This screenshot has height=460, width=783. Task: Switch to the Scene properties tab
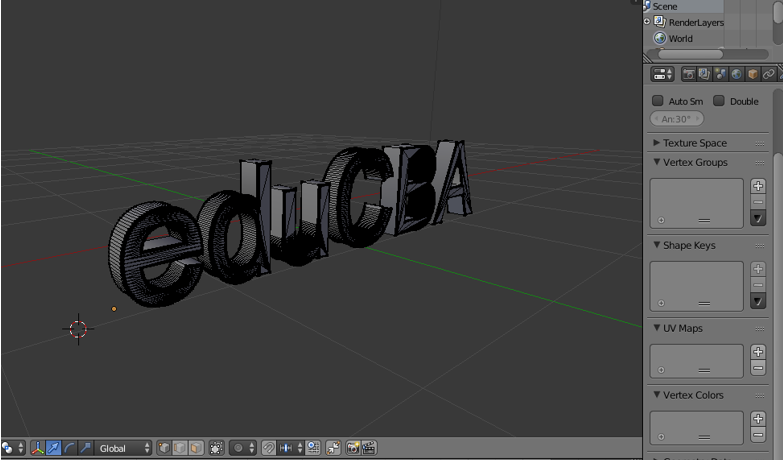pyautogui.click(x=720, y=74)
